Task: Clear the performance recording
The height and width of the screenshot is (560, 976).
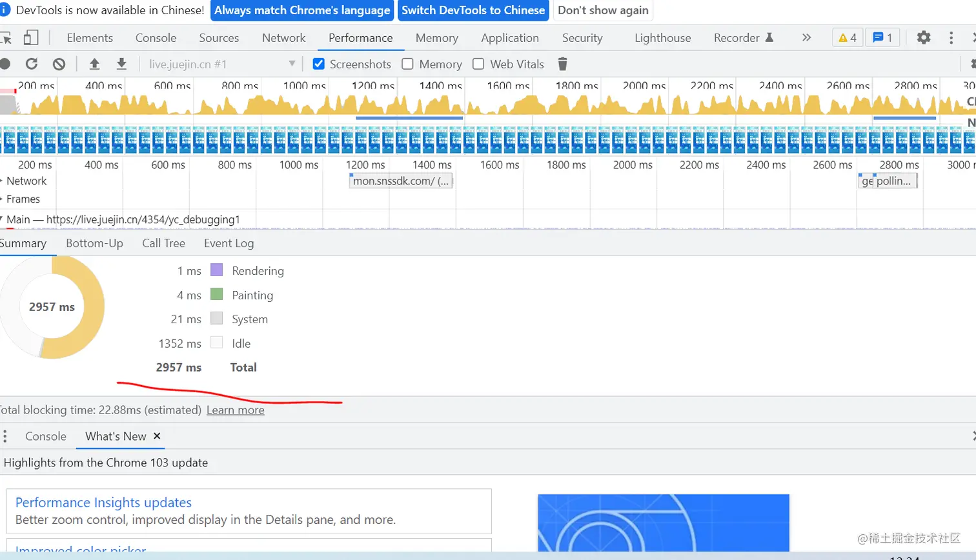Action: (x=59, y=64)
